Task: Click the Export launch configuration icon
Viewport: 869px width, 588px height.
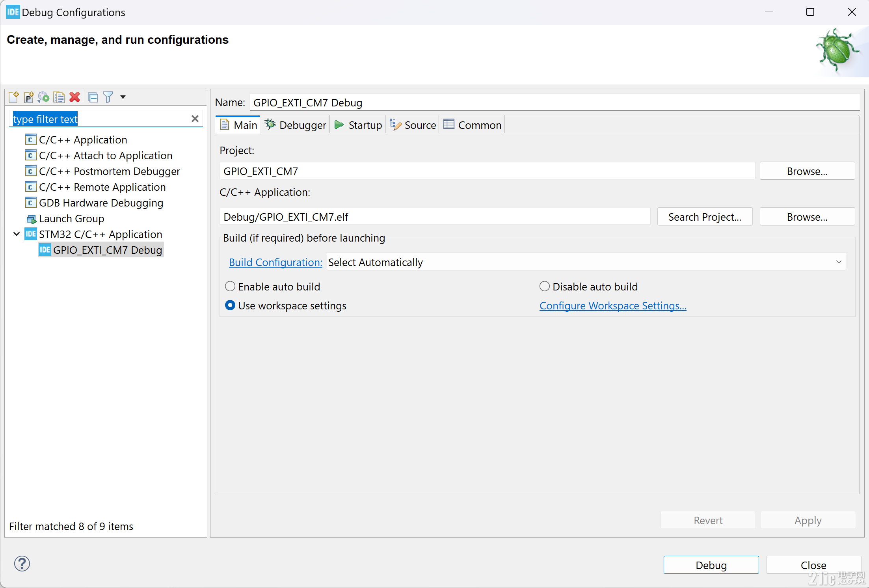Action: pos(43,97)
